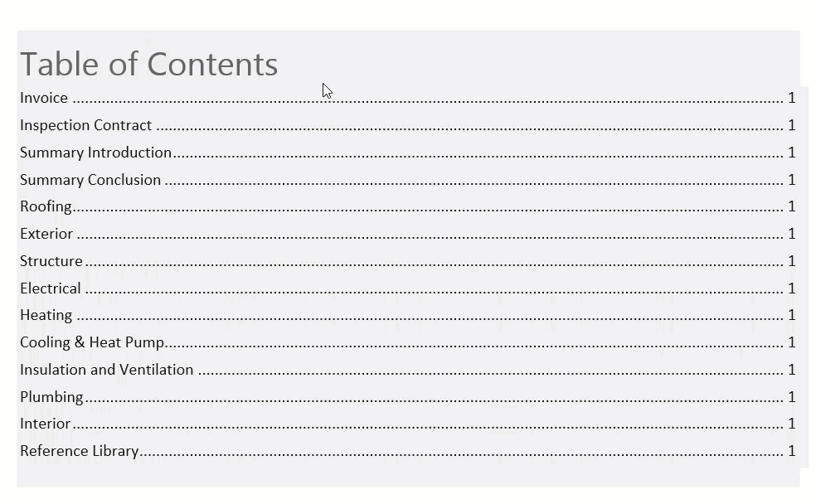
Task: Go to the Plumbing section
Action: click(x=51, y=397)
